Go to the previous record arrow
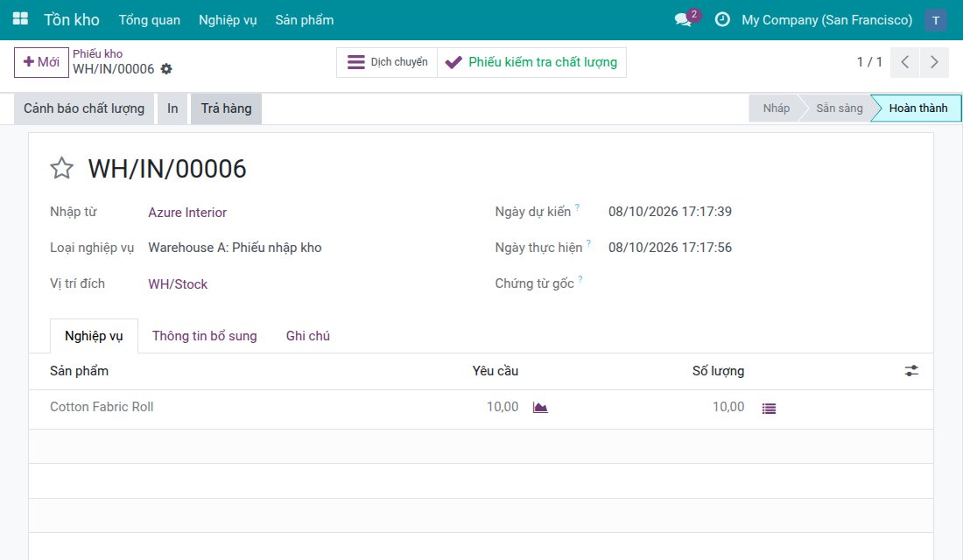Image resolution: width=963 pixels, height=560 pixels. [x=904, y=62]
